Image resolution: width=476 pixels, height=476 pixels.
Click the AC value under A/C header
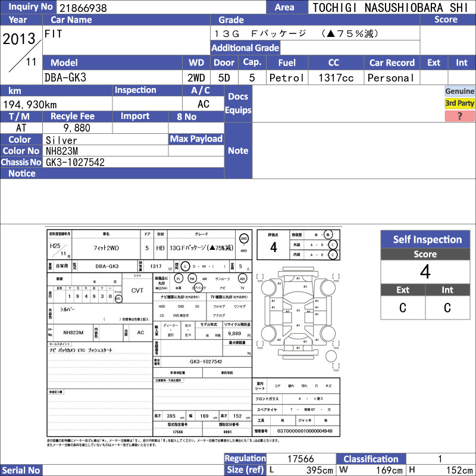(203, 104)
